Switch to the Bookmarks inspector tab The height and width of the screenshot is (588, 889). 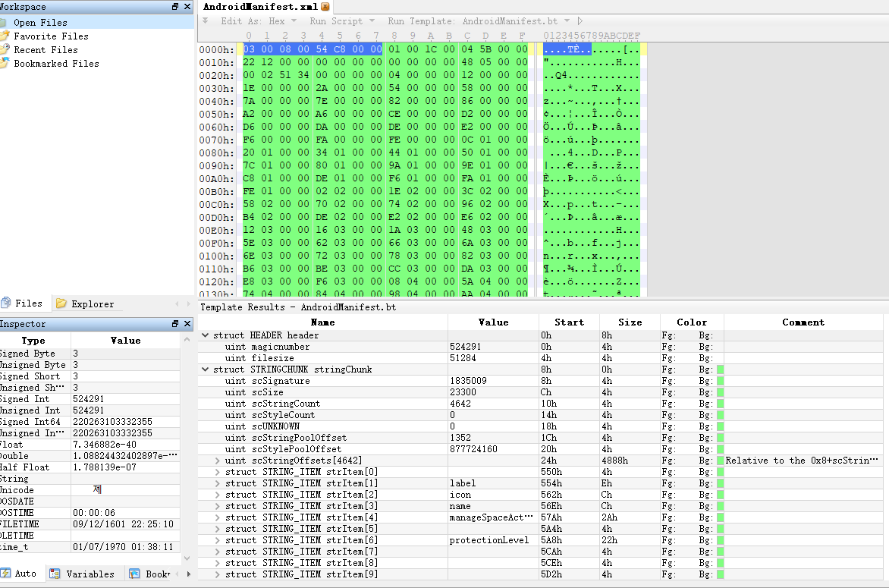pos(149,574)
